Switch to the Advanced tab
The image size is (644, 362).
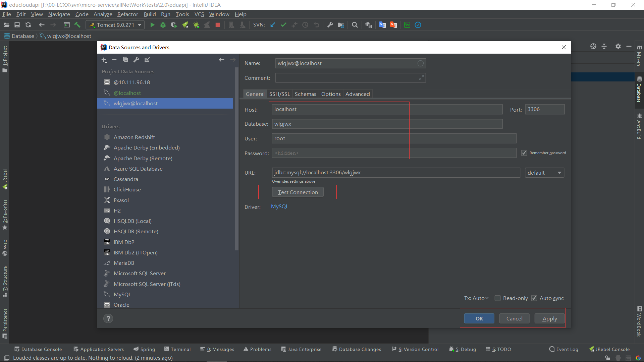358,94
